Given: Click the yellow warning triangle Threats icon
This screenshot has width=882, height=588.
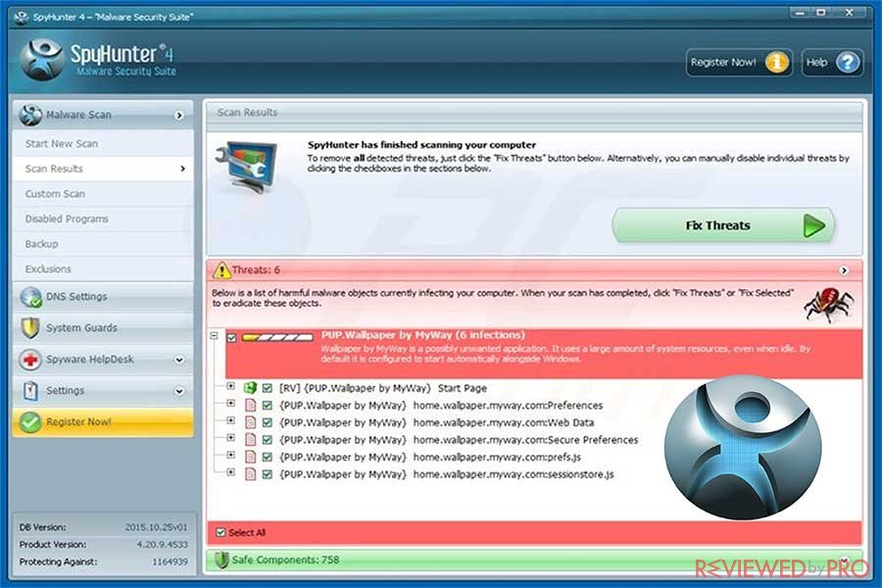Looking at the screenshot, I should point(221,270).
